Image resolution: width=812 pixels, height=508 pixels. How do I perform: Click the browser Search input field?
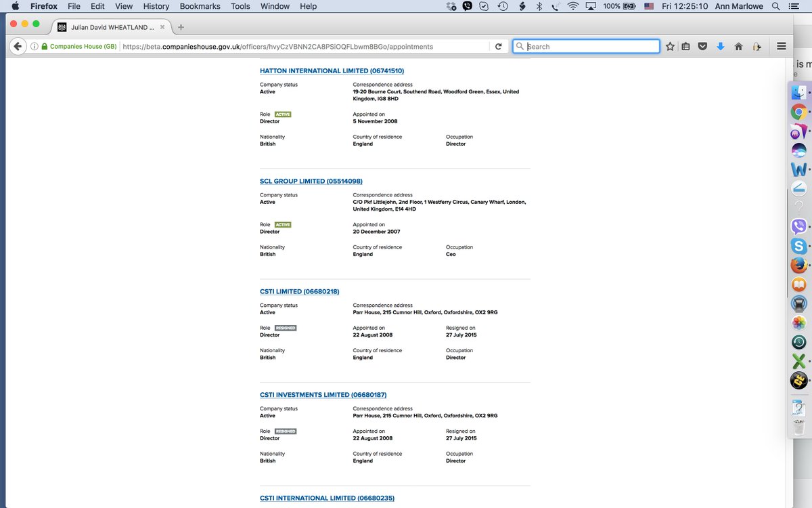[586, 47]
